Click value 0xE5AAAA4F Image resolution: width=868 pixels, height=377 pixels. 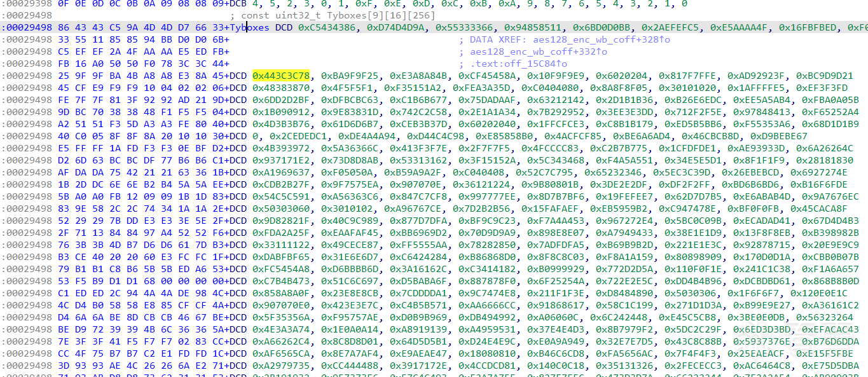tap(739, 28)
